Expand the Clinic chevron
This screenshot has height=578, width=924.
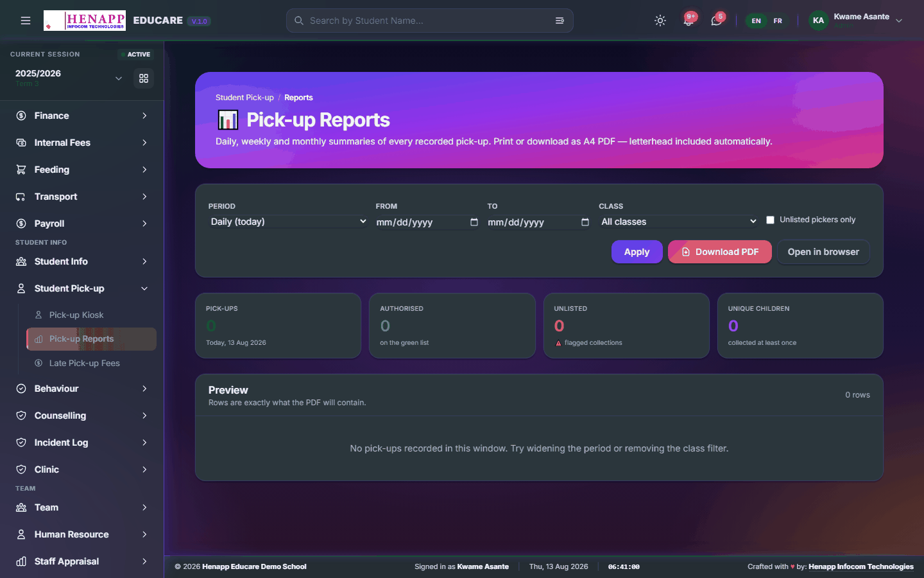click(x=144, y=469)
